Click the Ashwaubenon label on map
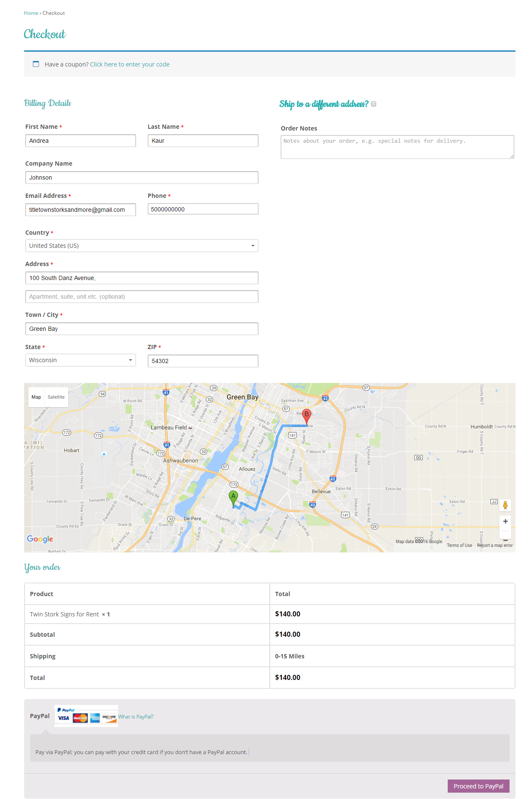532x799 pixels. [180, 461]
